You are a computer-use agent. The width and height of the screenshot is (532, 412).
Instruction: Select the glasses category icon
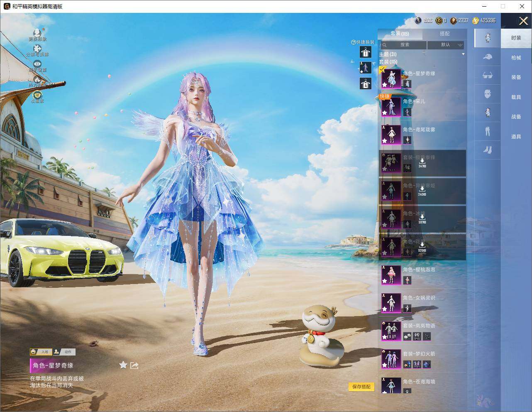click(x=488, y=75)
